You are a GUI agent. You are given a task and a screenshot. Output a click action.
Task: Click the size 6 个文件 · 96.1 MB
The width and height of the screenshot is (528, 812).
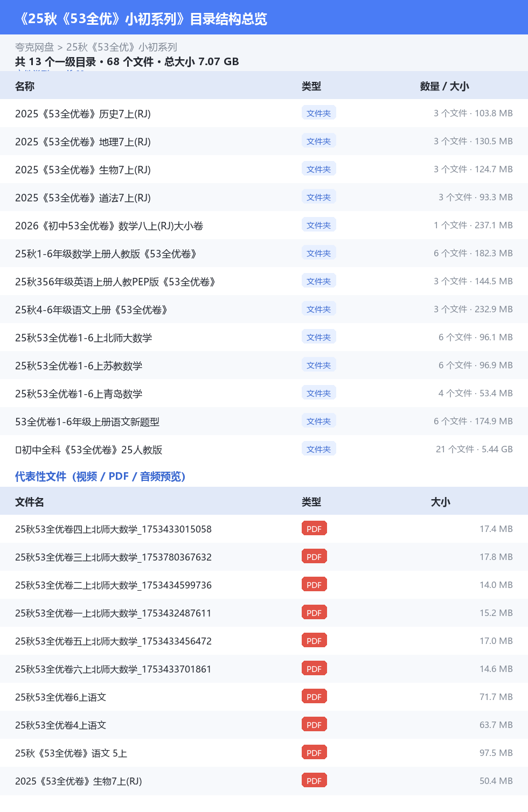(476, 337)
